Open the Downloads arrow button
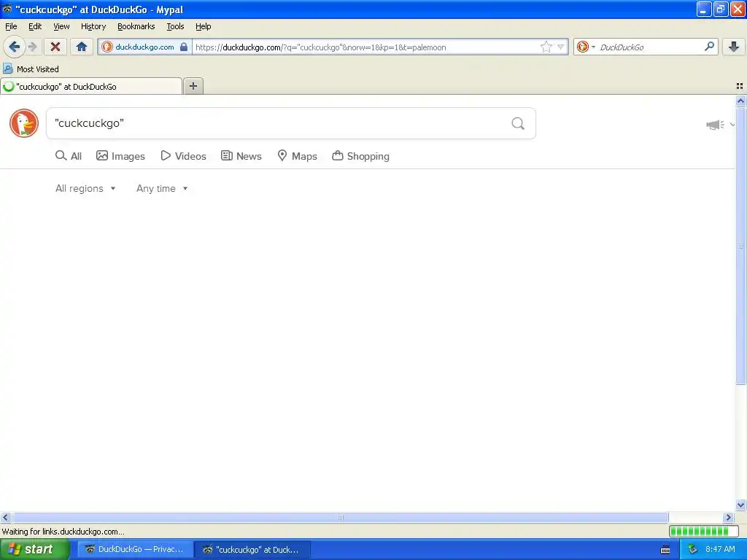The height and width of the screenshot is (560, 747). point(733,47)
